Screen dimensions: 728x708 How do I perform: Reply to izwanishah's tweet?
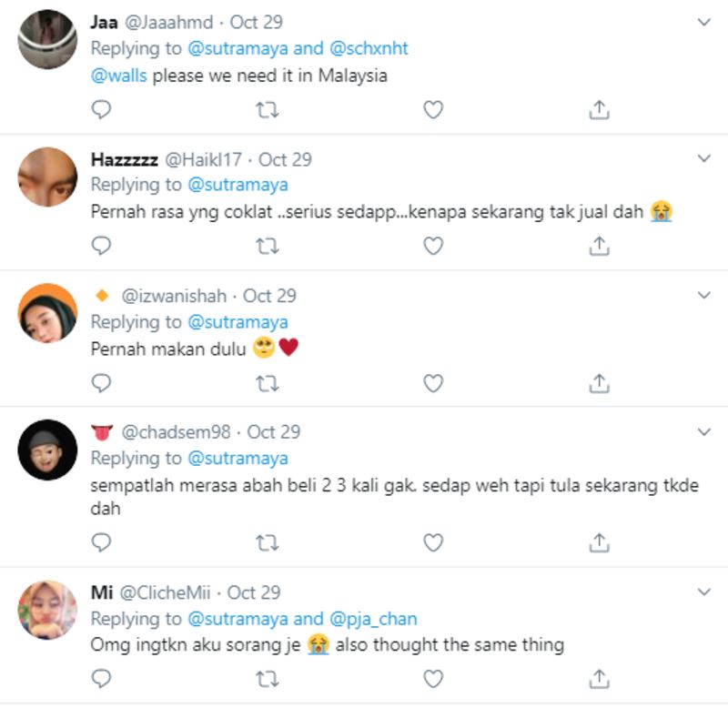point(102,383)
